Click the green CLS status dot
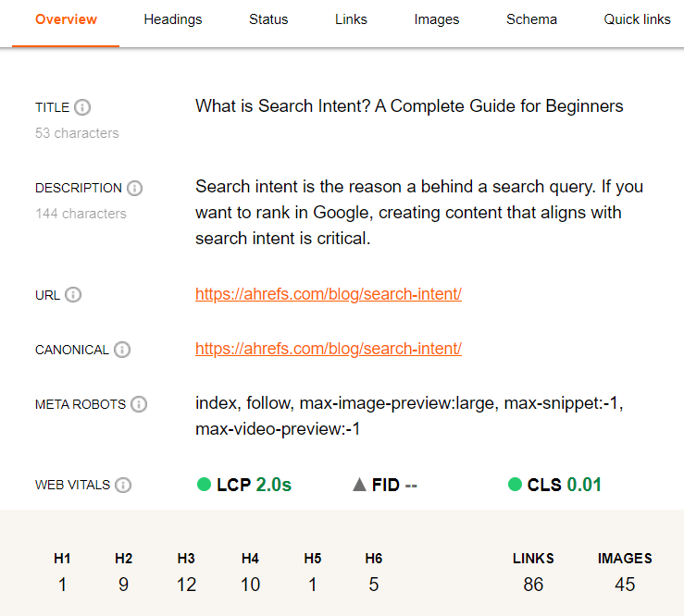 [516, 484]
